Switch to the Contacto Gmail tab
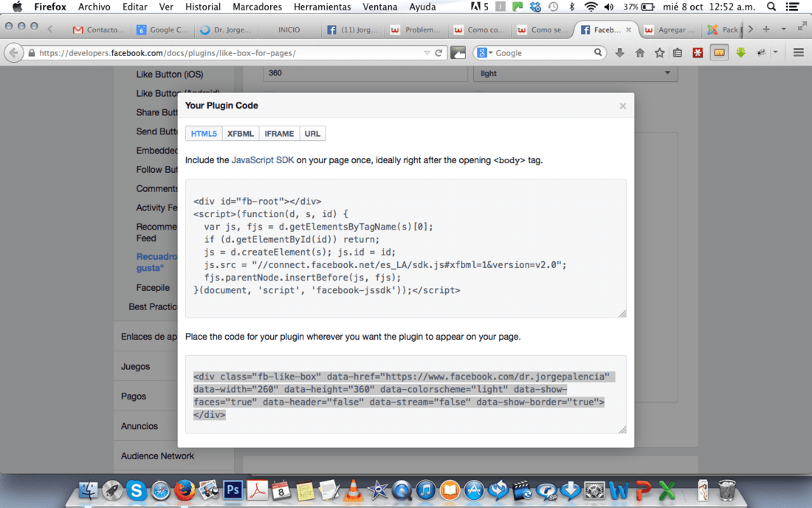Screen dimensions: 812x508 click(100, 30)
